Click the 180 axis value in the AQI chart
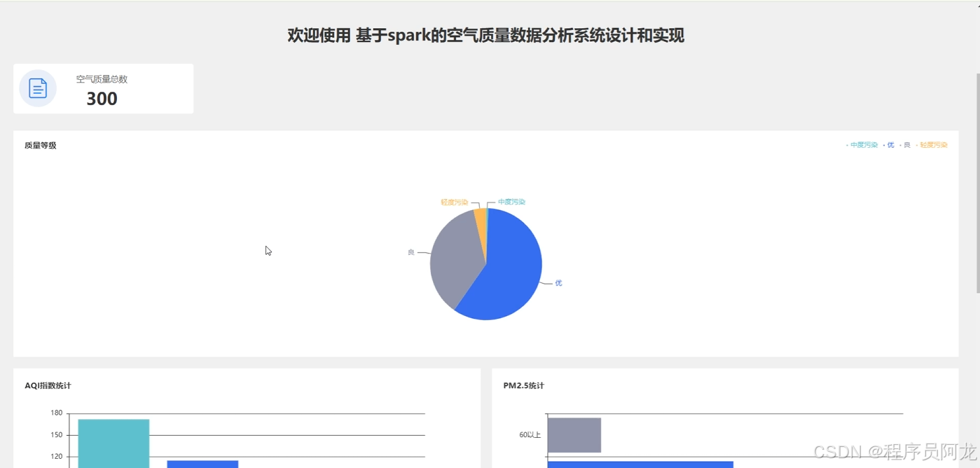Screen dimensions: 980x468 pos(57,413)
